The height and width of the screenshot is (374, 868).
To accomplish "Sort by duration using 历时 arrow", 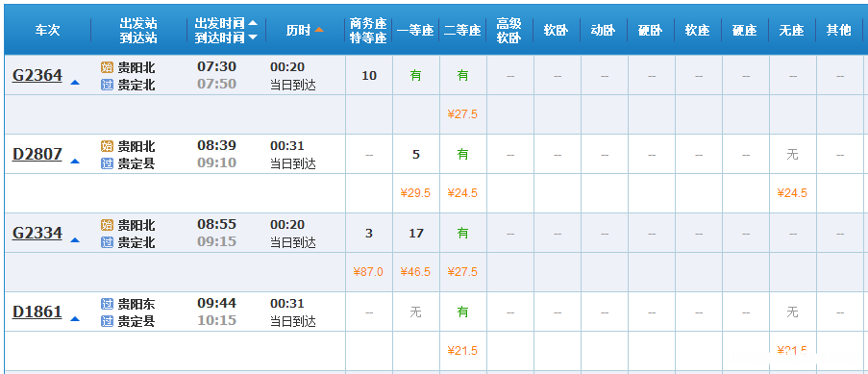I will [x=319, y=30].
